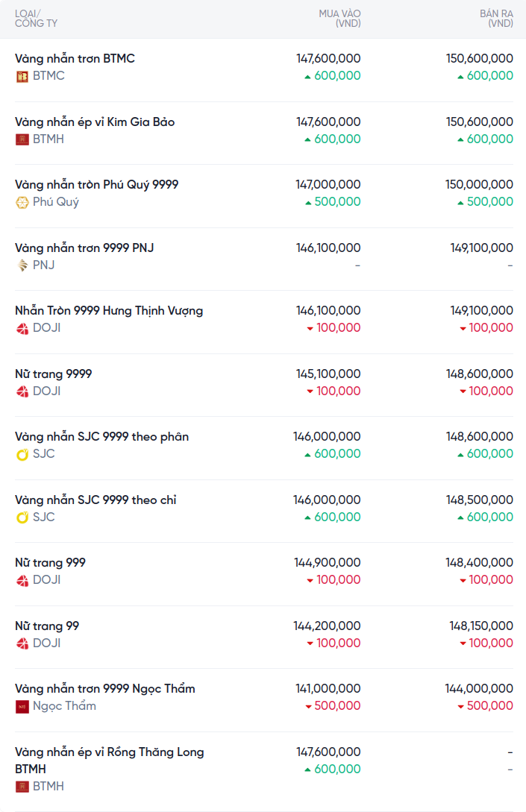Click SJC logo under 9999 theo phân
Screen dimensions: 526x812
(22, 454)
